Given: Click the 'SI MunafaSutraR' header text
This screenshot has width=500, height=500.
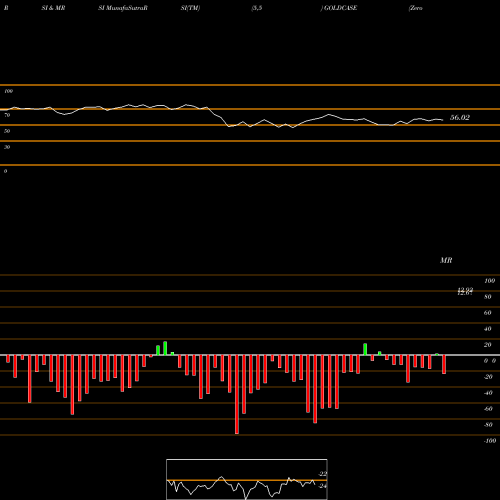Looking at the screenshot, I should pos(123,8).
